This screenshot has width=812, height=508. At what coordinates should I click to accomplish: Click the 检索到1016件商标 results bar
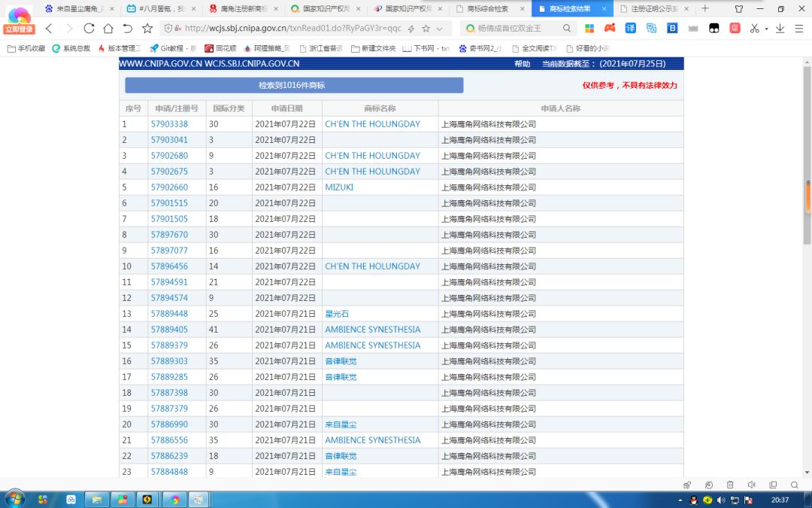tap(294, 86)
